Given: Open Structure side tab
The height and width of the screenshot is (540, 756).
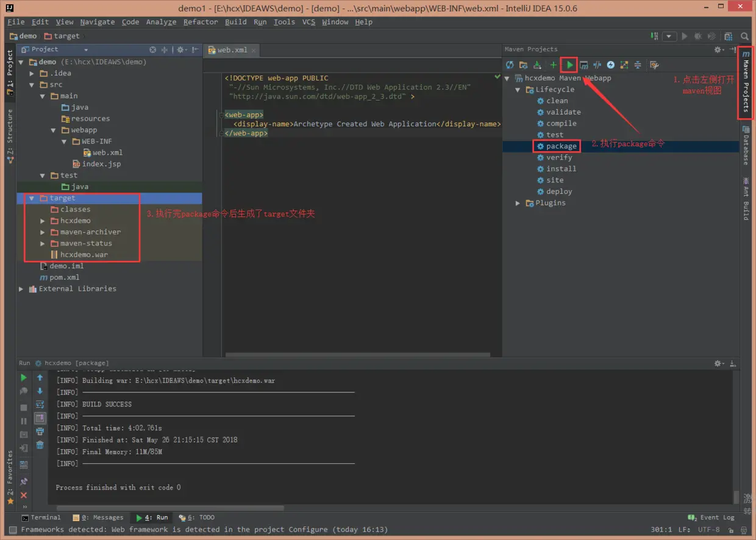Looking at the screenshot, I should point(10,136).
